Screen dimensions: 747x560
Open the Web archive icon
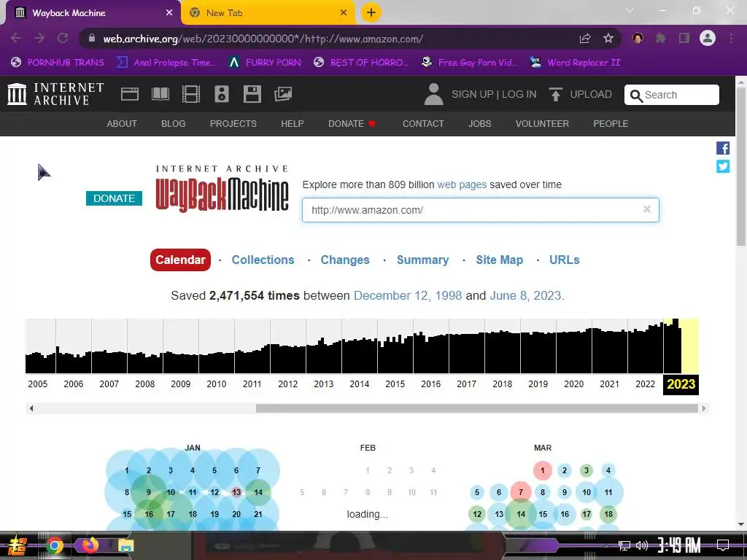point(130,94)
